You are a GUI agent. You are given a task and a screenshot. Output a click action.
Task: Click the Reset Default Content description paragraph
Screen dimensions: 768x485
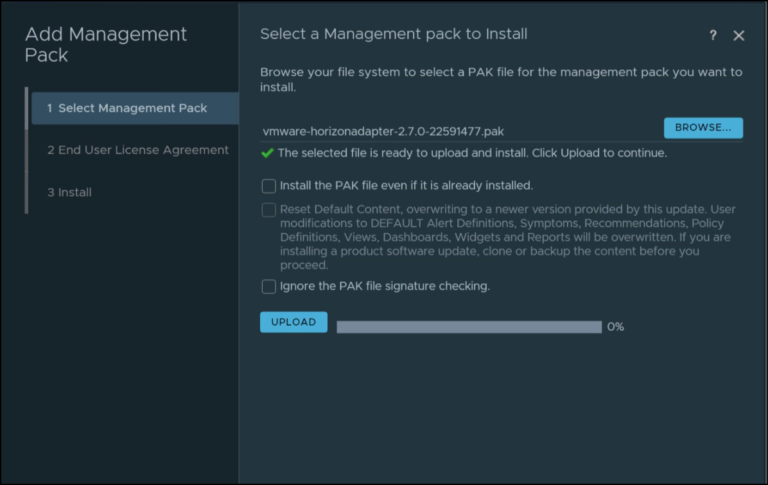506,237
